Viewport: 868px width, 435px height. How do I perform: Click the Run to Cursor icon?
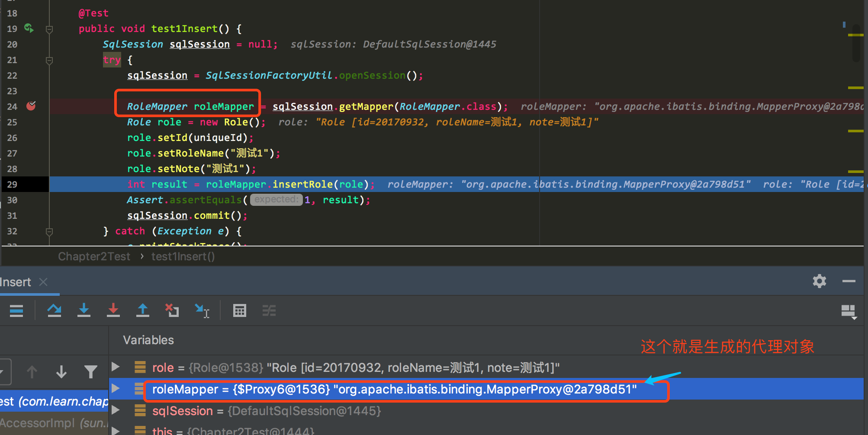pos(202,310)
